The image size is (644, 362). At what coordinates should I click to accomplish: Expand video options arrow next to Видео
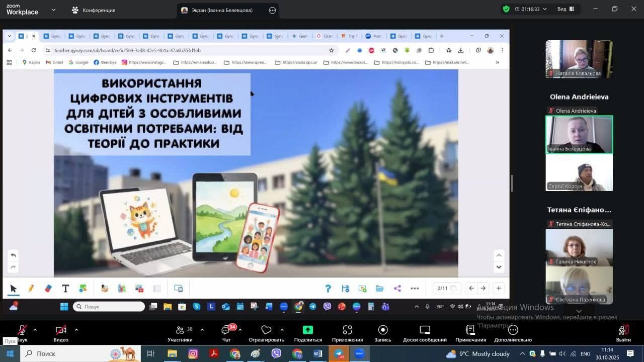click(x=76, y=330)
